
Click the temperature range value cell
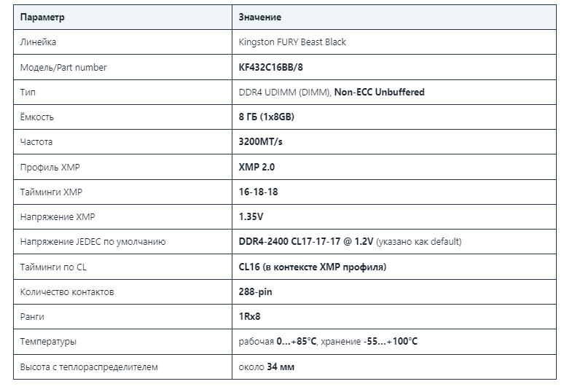[x=394, y=342]
